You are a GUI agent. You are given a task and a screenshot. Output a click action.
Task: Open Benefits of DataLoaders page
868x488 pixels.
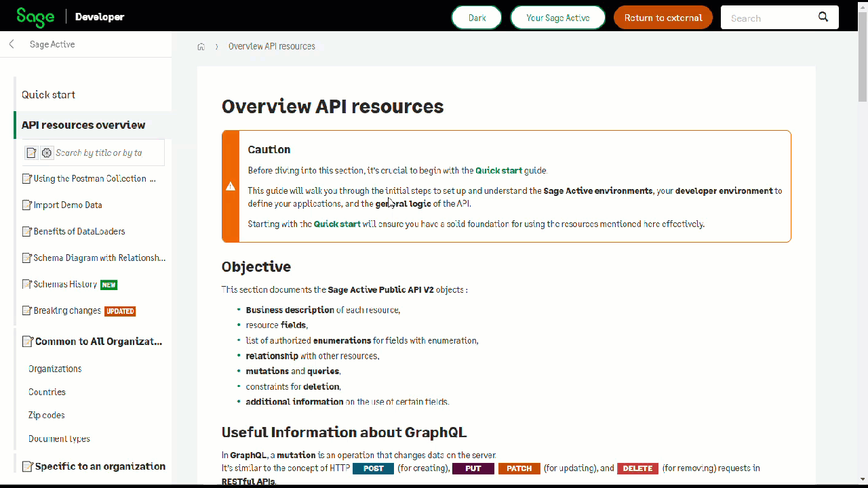coord(79,232)
